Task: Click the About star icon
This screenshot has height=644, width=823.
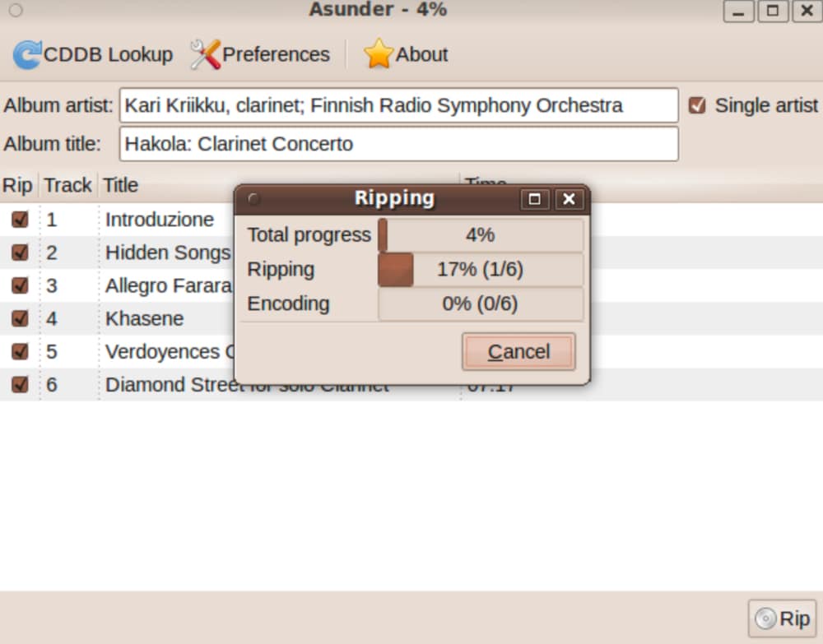Action: click(379, 54)
